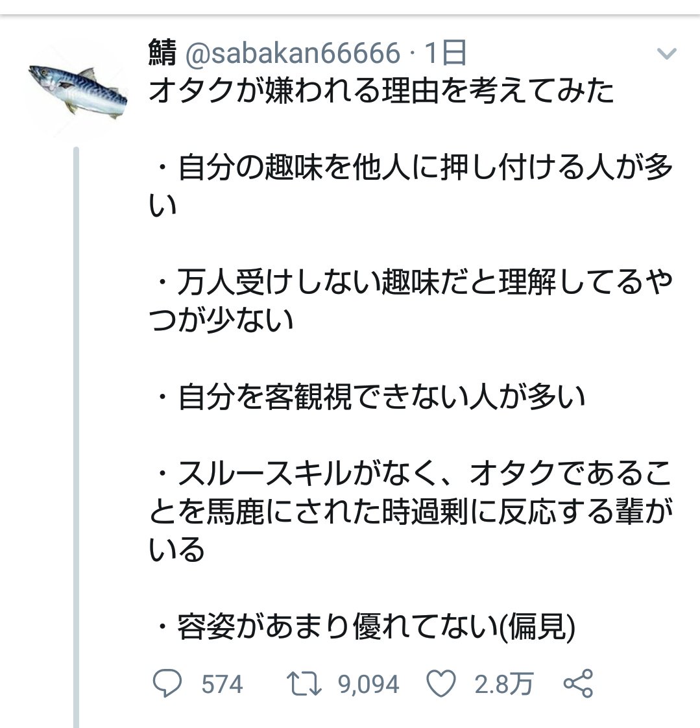Click the vertical thread connector line
This screenshot has width=700, height=728.
point(77,437)
